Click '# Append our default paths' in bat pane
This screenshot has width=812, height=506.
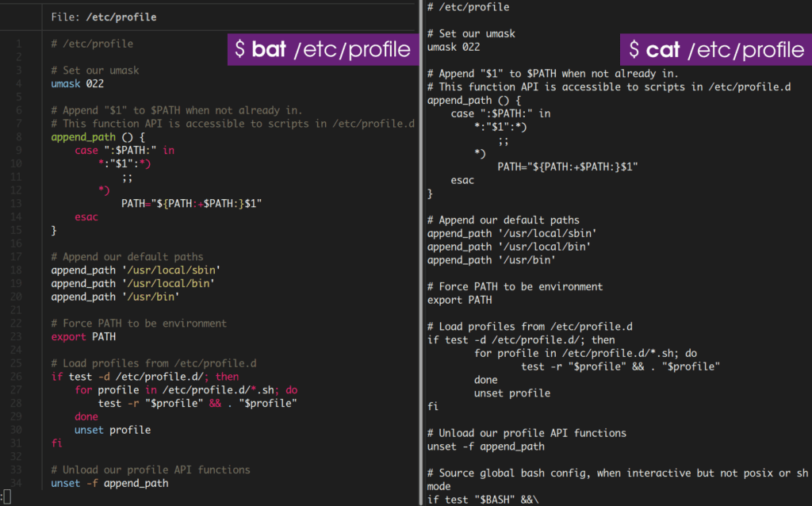127,257
